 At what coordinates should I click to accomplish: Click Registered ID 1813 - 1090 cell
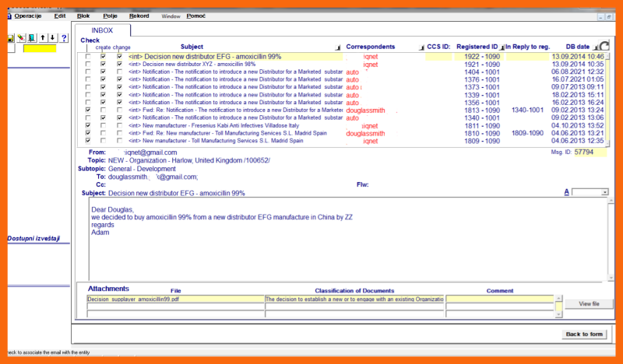482,110
